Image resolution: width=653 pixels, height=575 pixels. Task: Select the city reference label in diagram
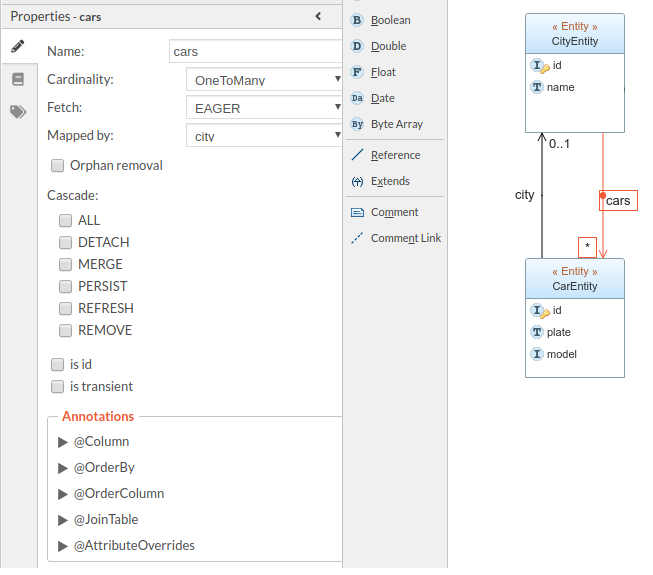pos(524,195)
